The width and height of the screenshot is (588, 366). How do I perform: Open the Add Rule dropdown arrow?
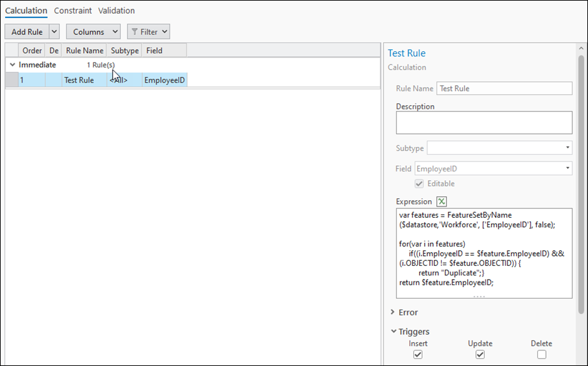54,31
